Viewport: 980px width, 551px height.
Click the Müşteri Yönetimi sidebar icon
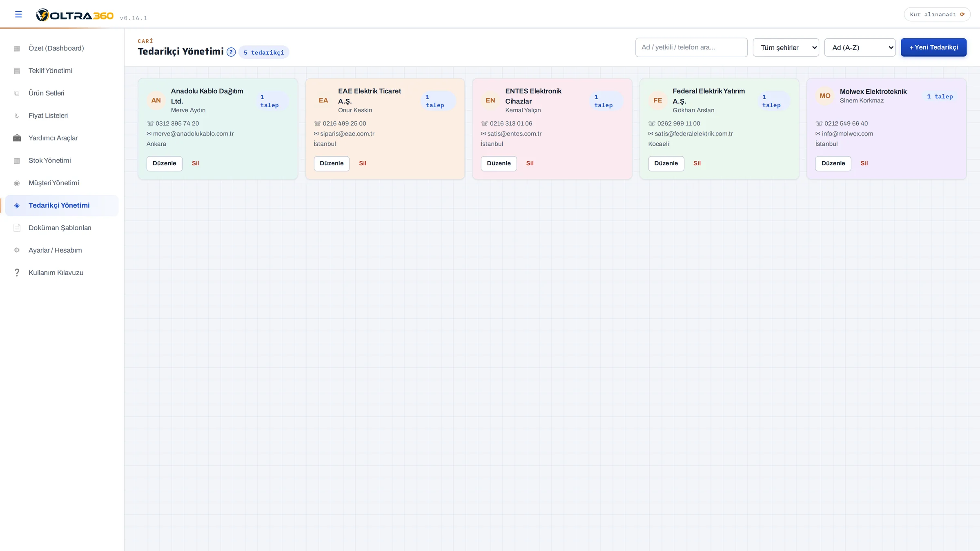coord(17,183)
